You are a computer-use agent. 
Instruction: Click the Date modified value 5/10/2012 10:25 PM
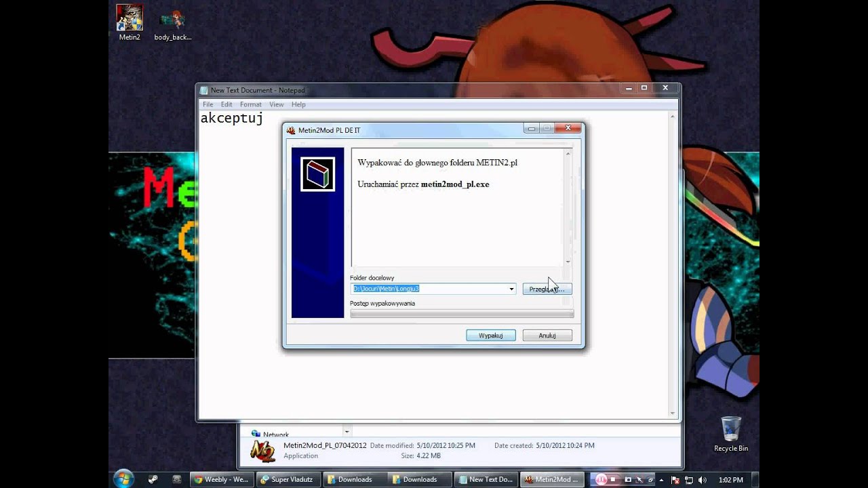pos(446,445)
